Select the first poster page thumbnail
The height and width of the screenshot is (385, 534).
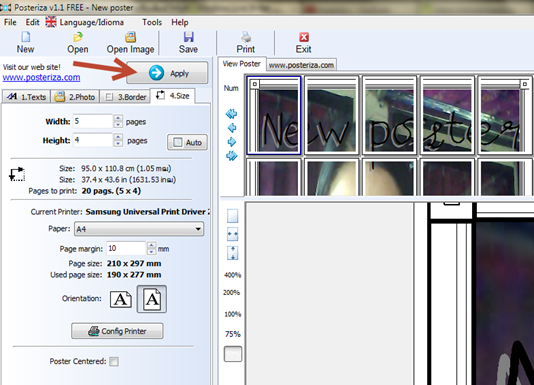(x=274, y=115)
